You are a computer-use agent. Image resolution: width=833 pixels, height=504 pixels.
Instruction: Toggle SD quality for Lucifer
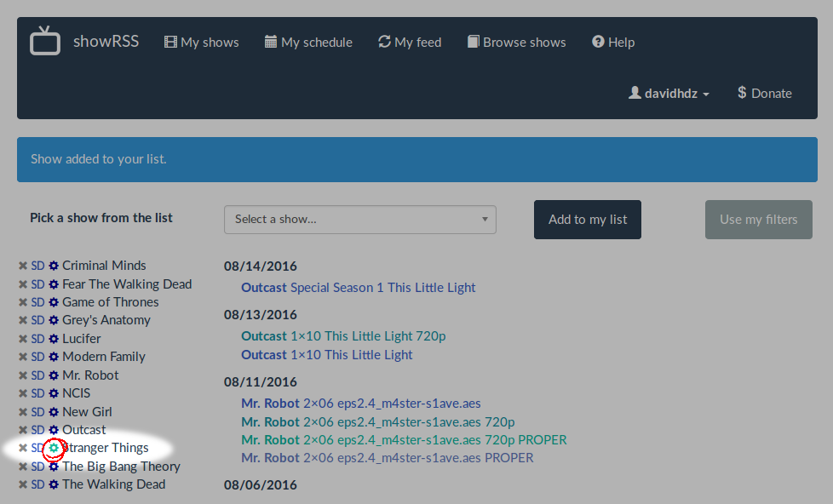tap(37, 339)
